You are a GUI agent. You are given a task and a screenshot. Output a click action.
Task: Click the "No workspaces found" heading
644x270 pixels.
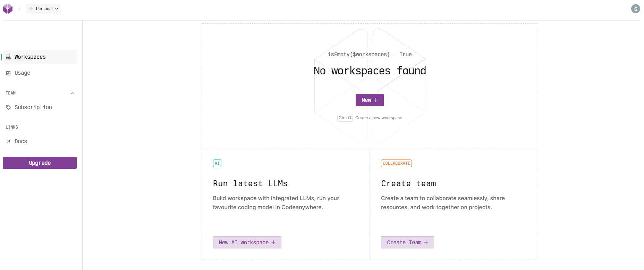[370, 71]
